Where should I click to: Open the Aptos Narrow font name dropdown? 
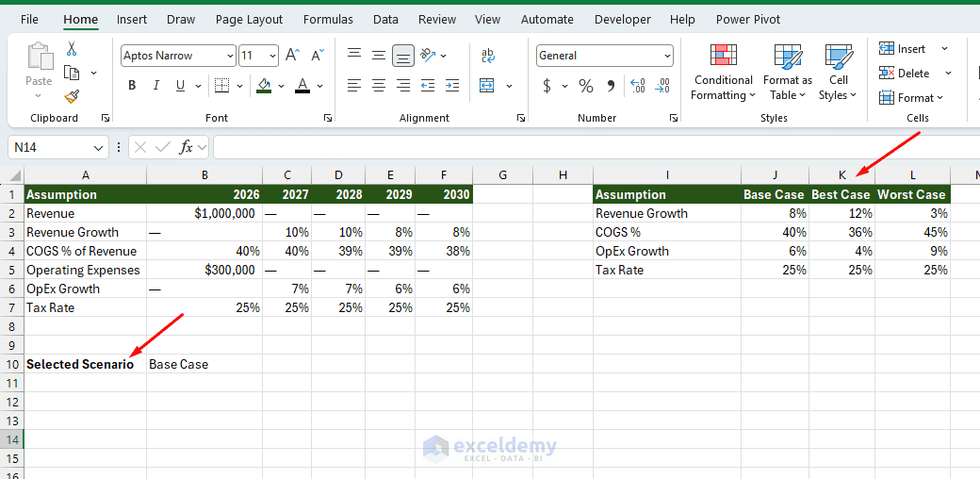(229, 56)
